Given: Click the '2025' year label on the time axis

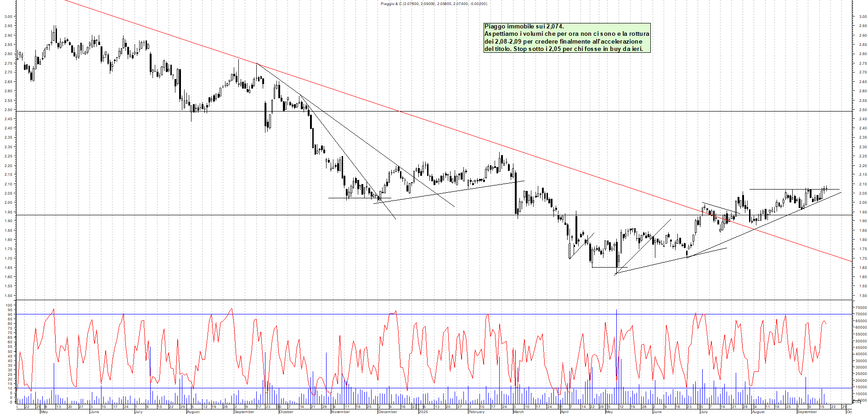Looking at the screenshot, I should pos(423,412).
